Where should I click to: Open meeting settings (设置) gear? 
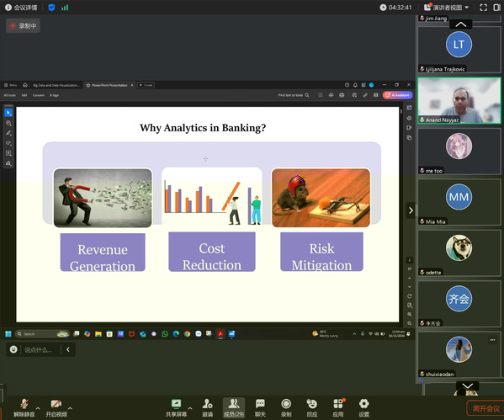(x=363, y=407)
